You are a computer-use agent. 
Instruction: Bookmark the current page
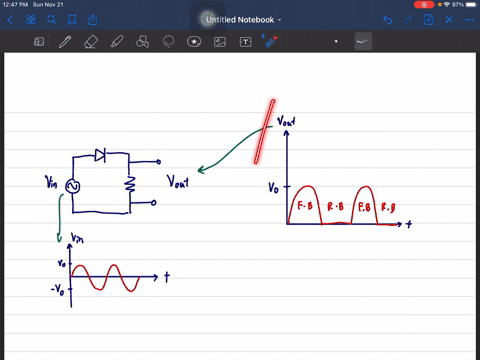pyautogui.click(x=72, y=20)
